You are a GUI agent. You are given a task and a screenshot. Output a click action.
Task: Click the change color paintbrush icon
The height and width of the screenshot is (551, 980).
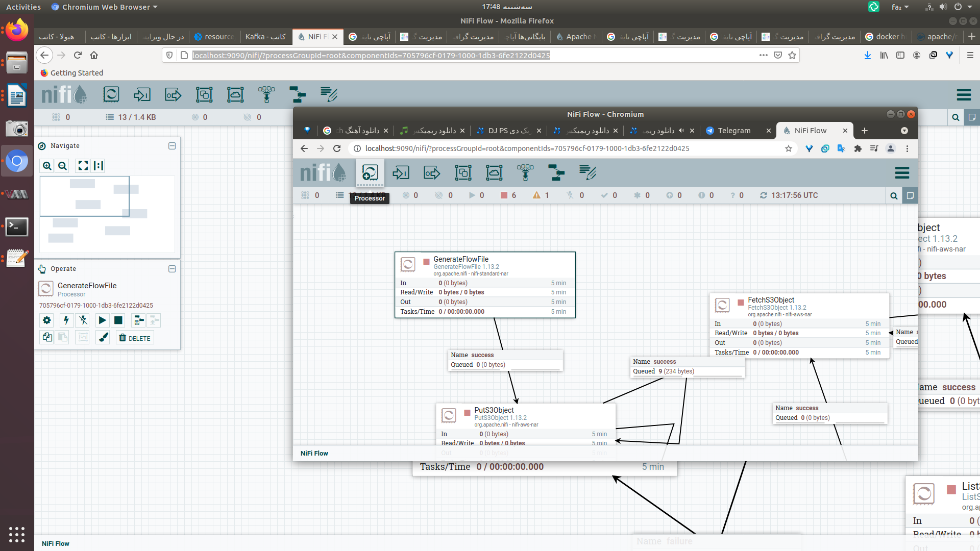[103, 338]
